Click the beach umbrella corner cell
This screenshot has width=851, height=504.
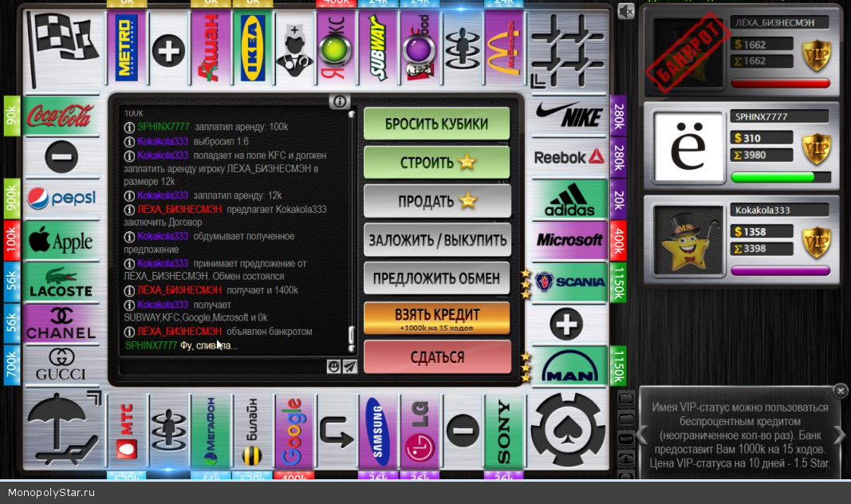coord(62,430)
